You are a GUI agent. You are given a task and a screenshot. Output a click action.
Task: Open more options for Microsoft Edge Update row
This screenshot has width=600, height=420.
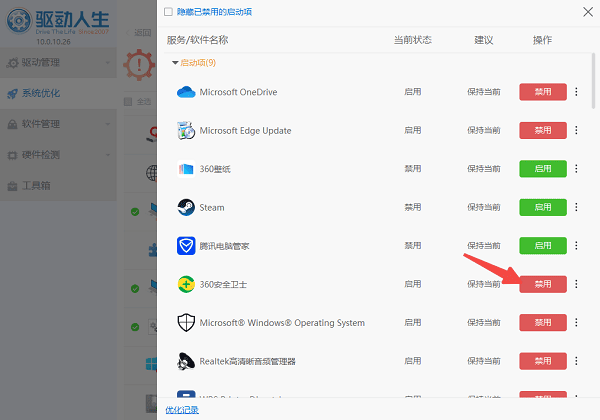[576, 130]
